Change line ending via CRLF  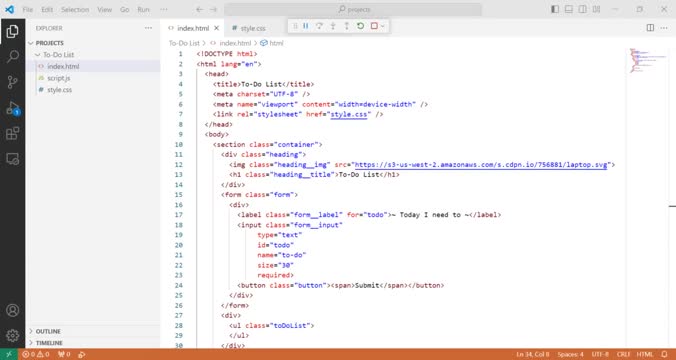(x=623, y=354)
